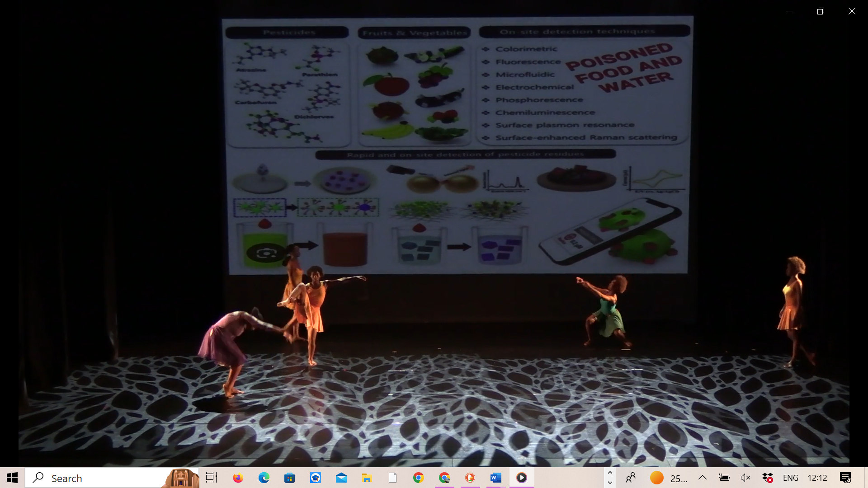Expand hidden system tray icons
This screenshot has width=868, height=488.
coord(702,478)
